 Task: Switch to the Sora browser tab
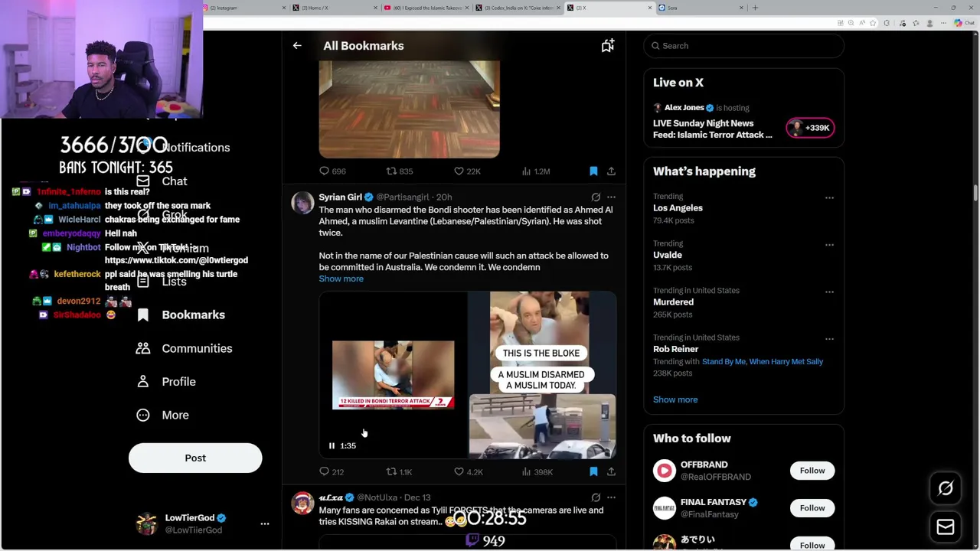(x=701, y=8)
